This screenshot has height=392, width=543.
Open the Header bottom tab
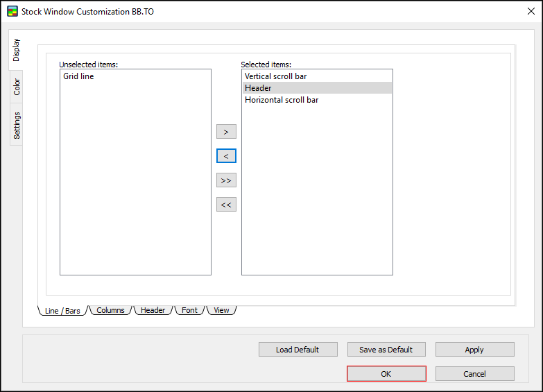click(153, 310)
